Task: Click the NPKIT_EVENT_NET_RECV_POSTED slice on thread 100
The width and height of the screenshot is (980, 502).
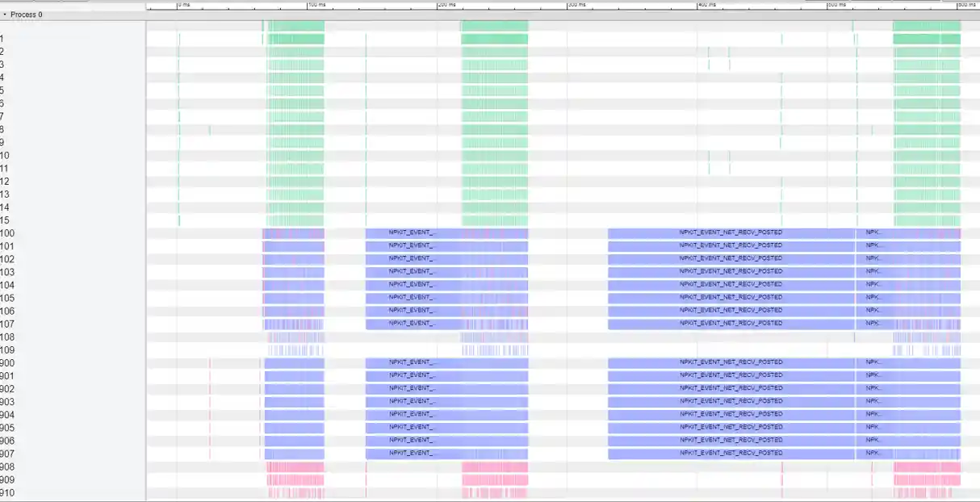Action: click(731, 232)
